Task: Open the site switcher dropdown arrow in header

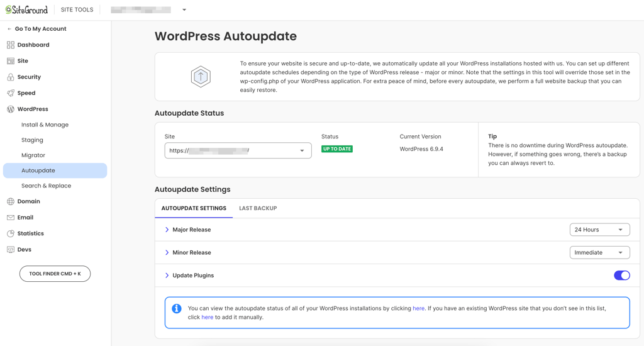Action: coord(184,10)
